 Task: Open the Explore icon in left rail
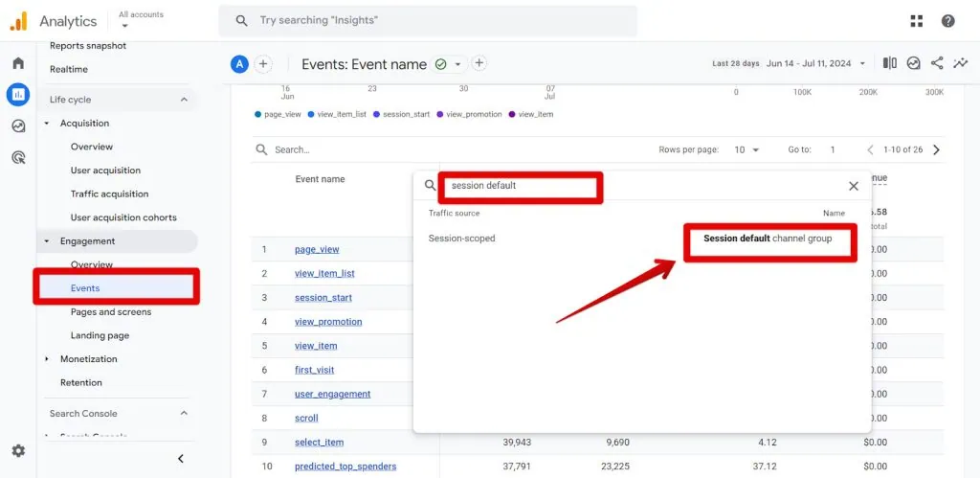[x=18, y=125]
